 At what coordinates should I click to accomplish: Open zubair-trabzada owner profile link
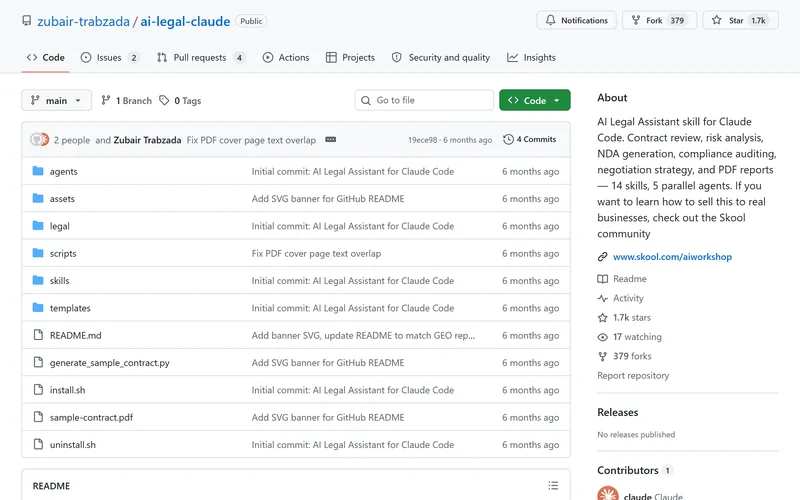coord(83,21)
